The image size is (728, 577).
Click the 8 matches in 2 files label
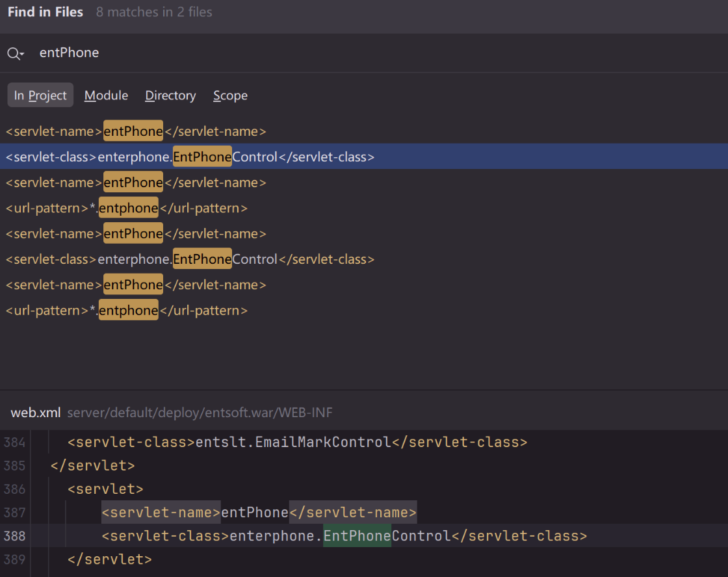[x=154, y=12]
